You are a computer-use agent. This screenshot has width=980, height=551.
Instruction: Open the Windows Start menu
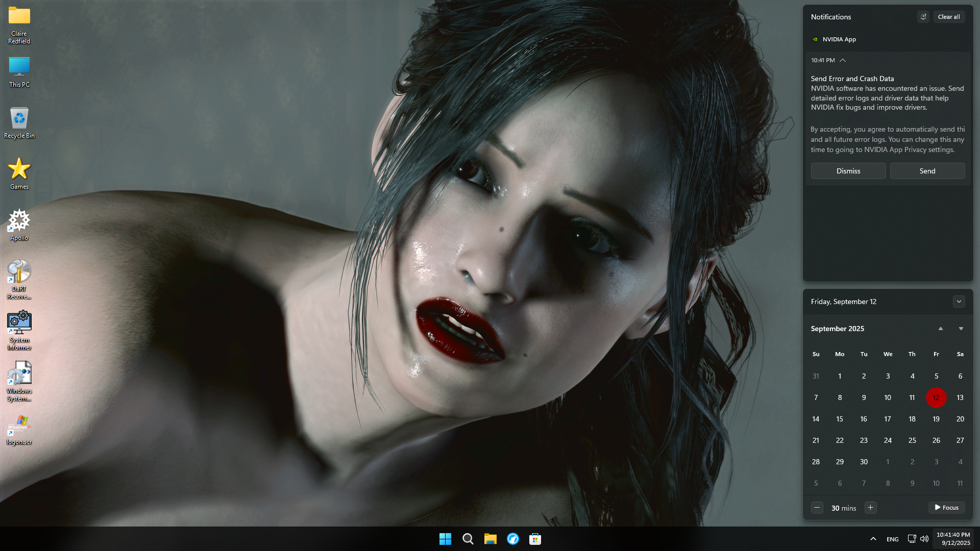445,539
